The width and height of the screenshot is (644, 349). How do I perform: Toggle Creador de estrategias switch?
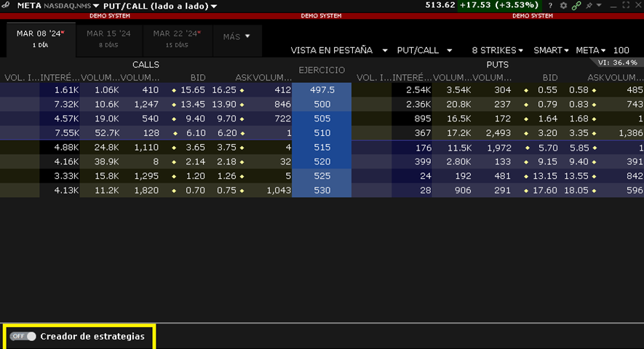(23, 337)
